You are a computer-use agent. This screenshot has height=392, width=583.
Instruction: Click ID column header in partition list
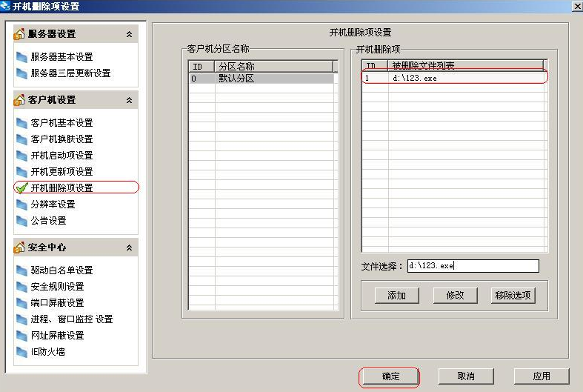tap(201, 67)
